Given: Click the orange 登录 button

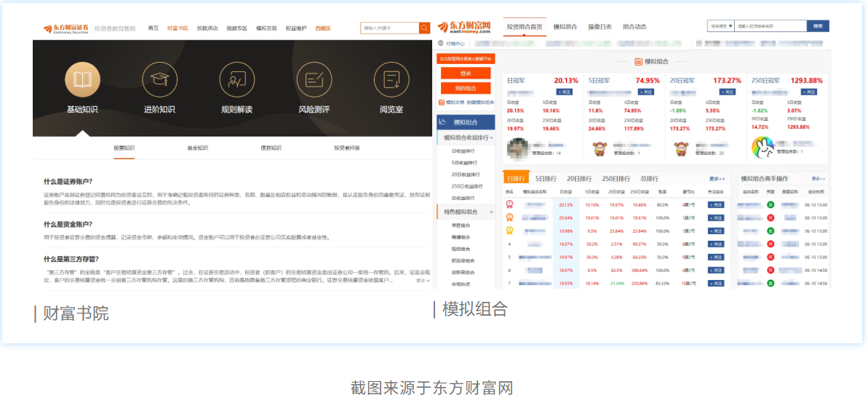Looking at the screenshot, I should click(466, 73).
